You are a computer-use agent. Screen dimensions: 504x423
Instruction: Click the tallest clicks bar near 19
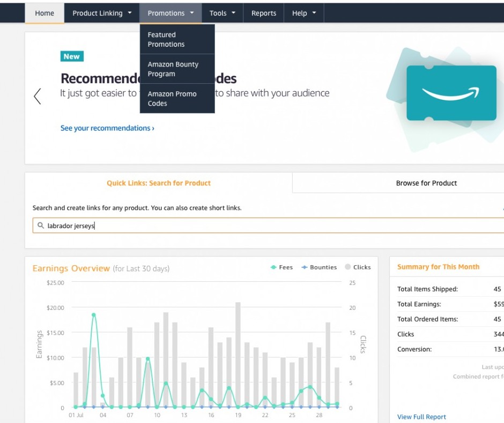[238, 355]
